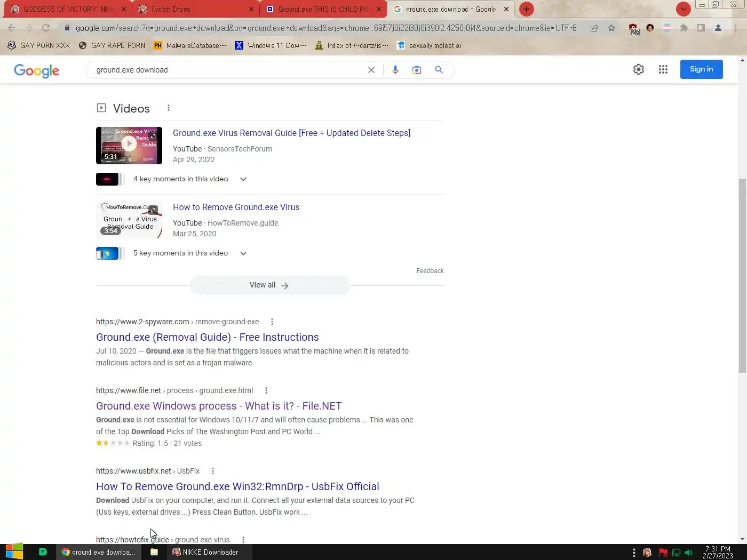This screenshot has width=747, height=560.
Task: Expand 5 key moments in this video
Action: (x=243, y=253)
